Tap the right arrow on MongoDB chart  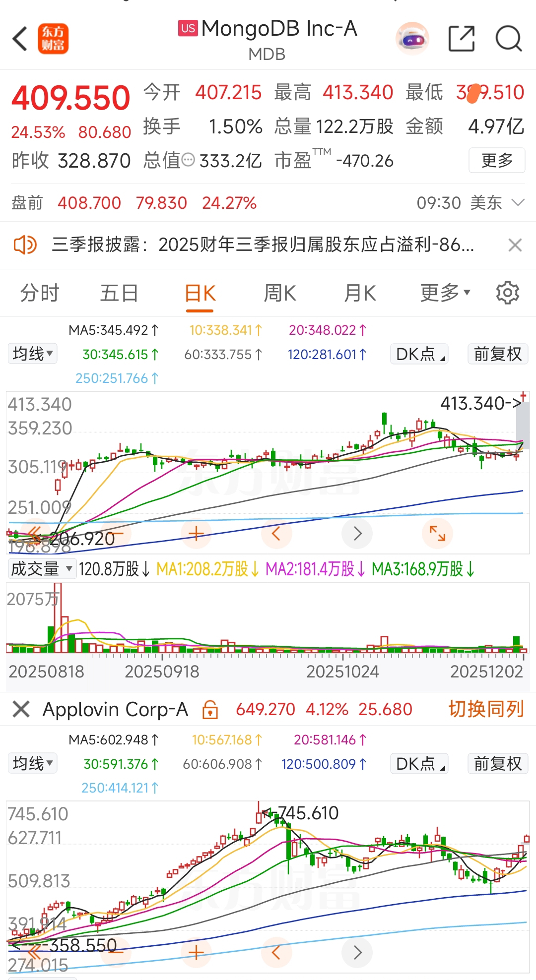(x=357, y=534)
